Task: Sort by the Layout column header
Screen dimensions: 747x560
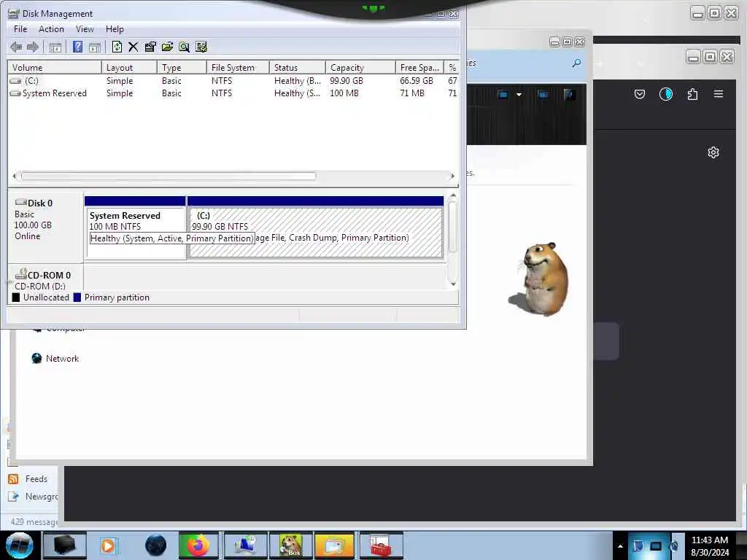Action: click(129, 68)
